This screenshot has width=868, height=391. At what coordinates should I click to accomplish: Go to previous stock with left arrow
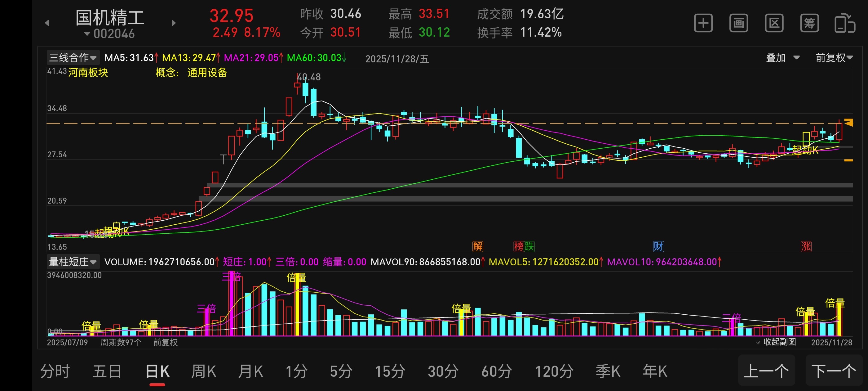tap(47, 23)
